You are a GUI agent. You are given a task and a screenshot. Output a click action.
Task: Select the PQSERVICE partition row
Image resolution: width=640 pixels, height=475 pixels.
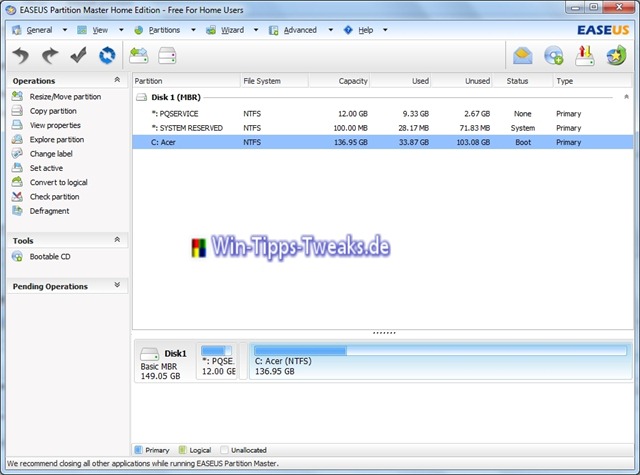(x=383, y=114)
